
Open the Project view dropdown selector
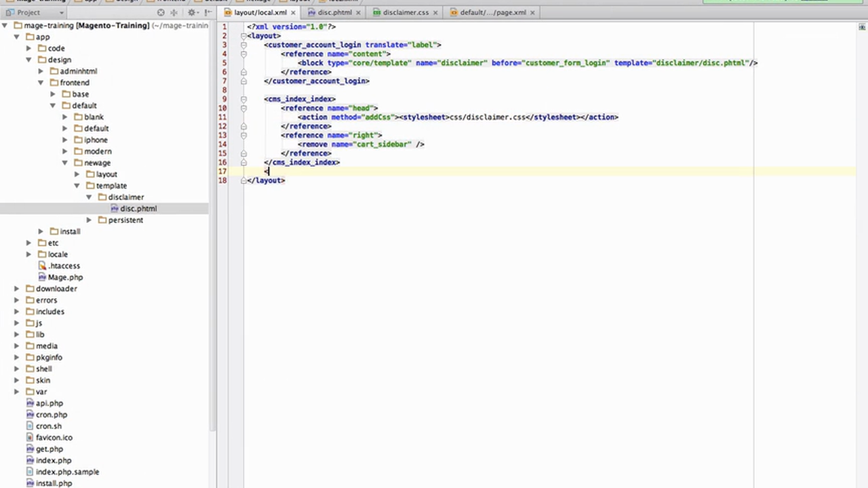coord(61,12)
